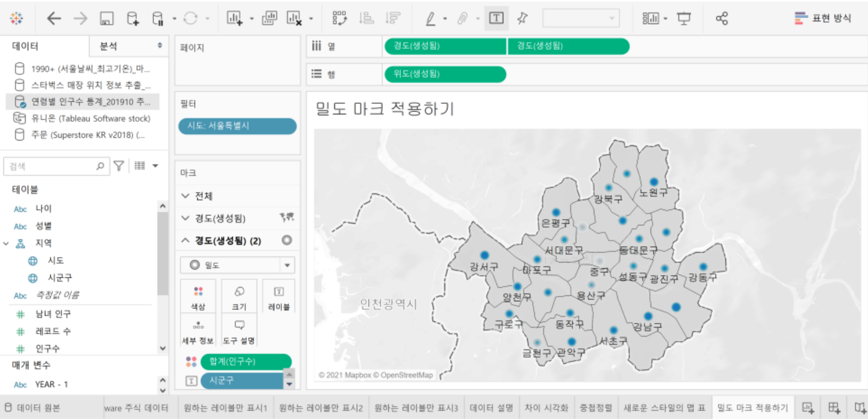This screenshot has width=868, height=420.
Task: Click the Tableau logo start icon
Action: (17, 19)
